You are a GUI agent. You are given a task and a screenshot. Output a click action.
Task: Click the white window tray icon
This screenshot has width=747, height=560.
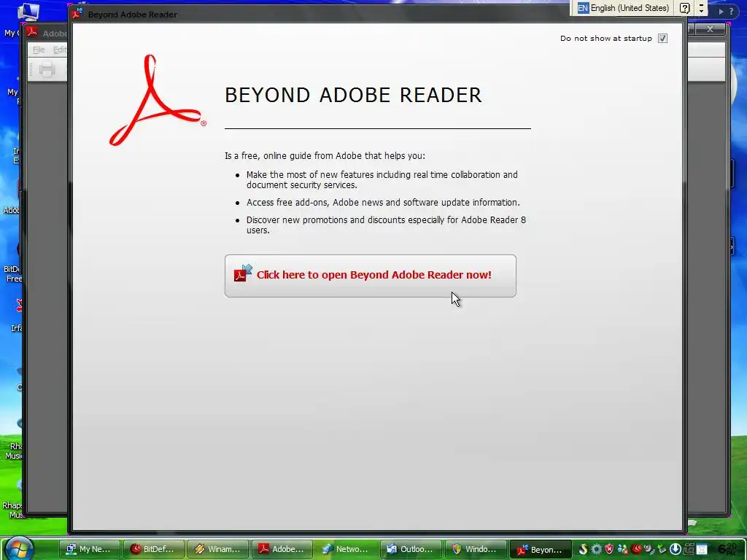(x=702, y=549)
